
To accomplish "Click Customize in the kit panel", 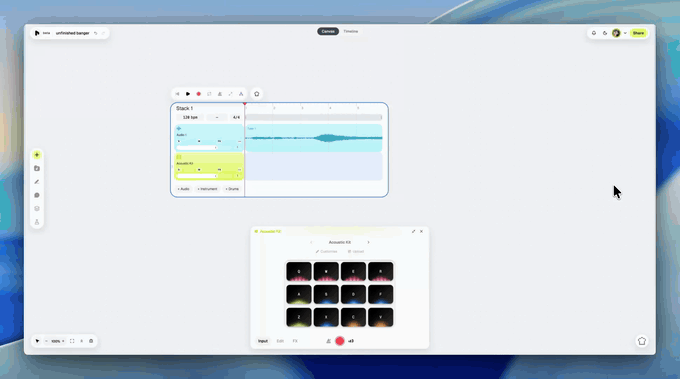I will click(326, 252).
